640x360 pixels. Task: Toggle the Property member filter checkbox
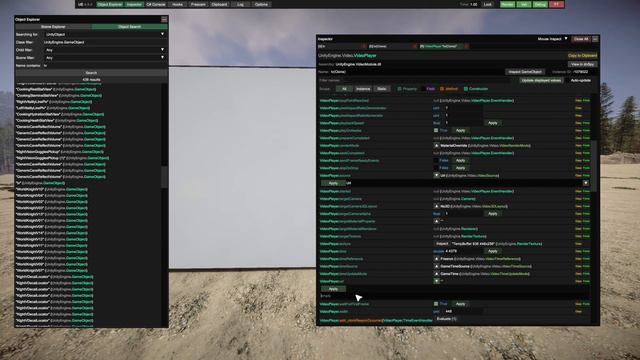(x=400, y=89)
